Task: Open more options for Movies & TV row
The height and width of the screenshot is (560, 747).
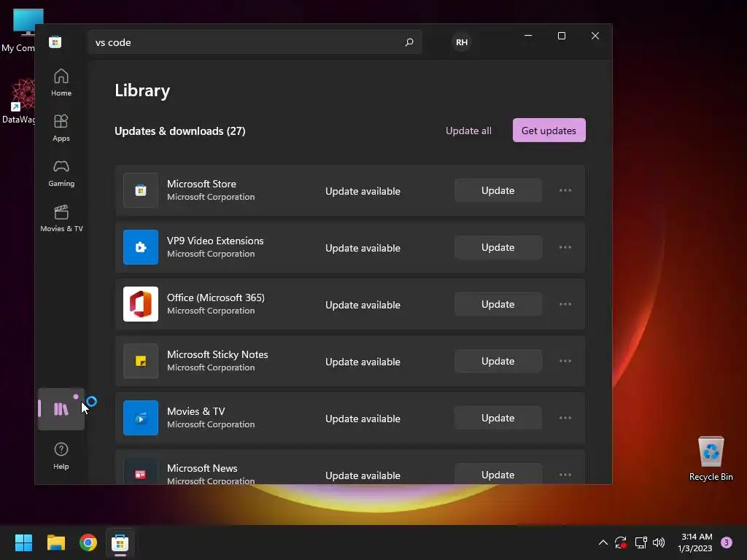Action: pyautogui.click(x=565, y=418)
